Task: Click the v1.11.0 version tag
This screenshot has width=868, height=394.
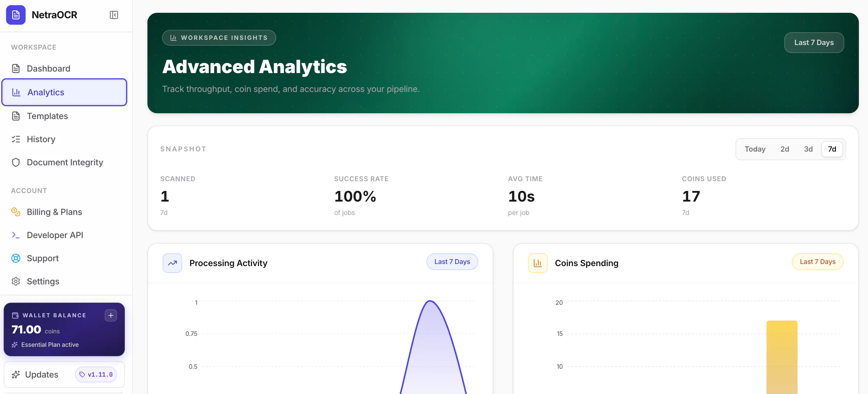Action: click(96, 374)
